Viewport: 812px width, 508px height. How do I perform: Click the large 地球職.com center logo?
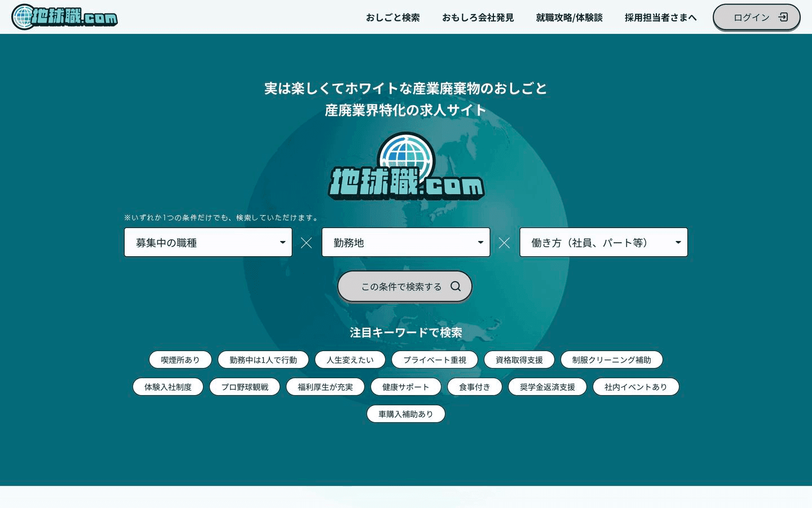click(x=406, y=167)
